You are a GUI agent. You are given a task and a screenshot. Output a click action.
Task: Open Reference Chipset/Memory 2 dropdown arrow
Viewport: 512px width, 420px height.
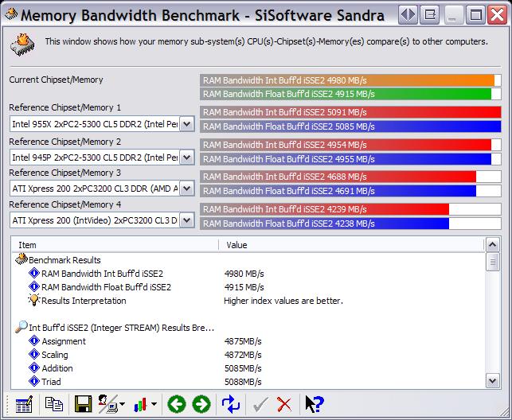pos(187,157)
